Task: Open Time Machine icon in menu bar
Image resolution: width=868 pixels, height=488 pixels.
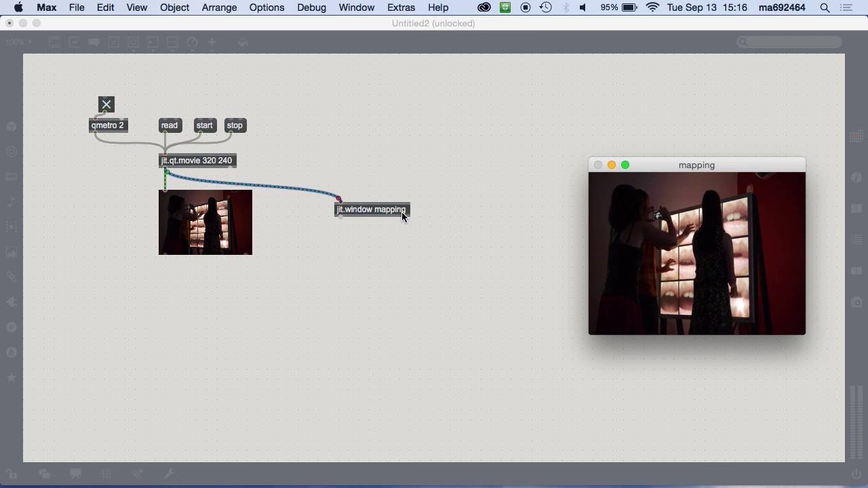Action: point(545,7)
